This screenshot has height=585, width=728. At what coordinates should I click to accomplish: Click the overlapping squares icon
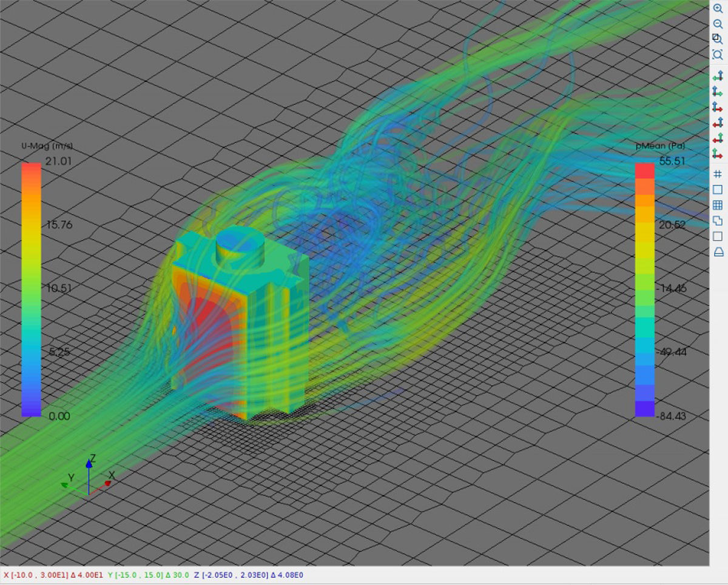tap(718, 221)
